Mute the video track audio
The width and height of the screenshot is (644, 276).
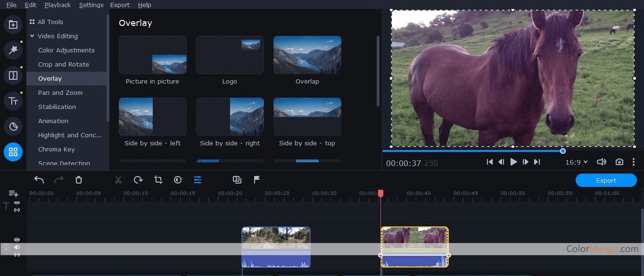[17, 247]
